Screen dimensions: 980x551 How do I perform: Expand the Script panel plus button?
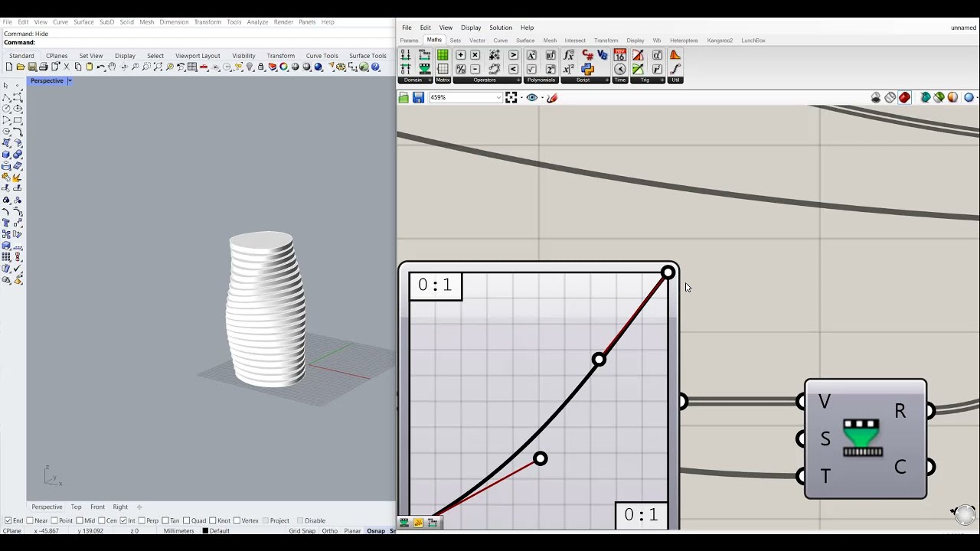click(607, 80)
